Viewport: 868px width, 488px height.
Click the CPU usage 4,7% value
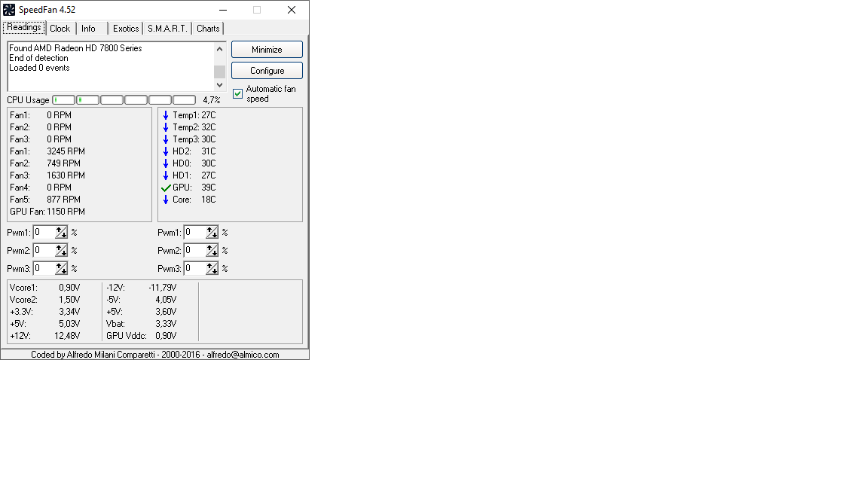click(212, 100)
